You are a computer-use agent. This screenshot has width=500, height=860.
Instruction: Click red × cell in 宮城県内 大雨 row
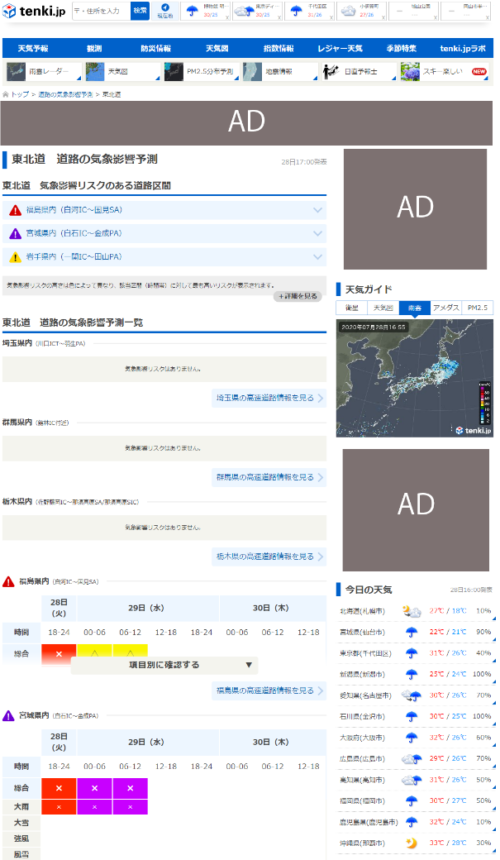pos(59,807)
